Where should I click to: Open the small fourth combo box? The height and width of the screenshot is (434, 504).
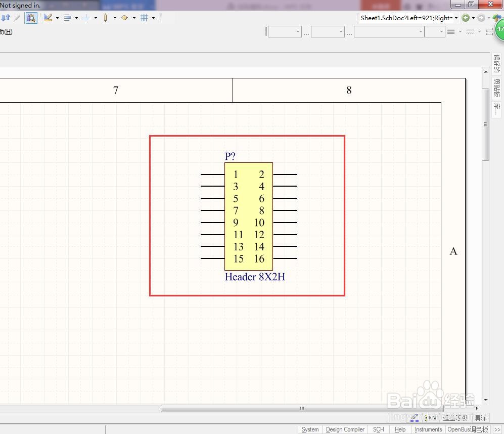tap(435, 31)
